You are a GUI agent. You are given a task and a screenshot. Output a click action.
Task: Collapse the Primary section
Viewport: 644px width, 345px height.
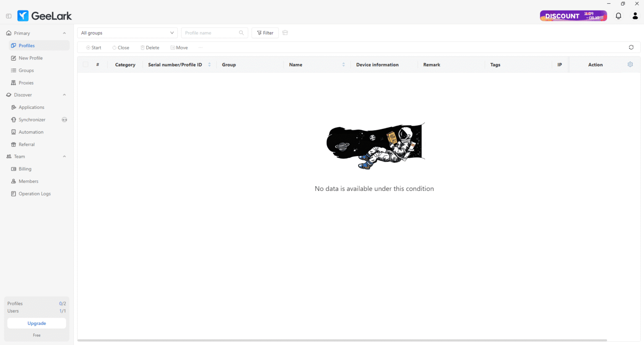(x=64, y=33)
